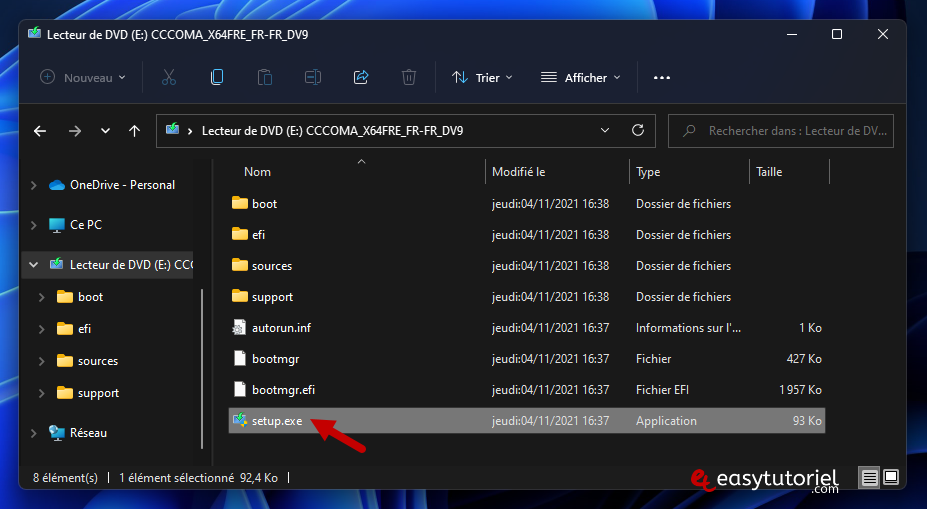Go forward with the right arrow
Screen dimensions: 927x509
click(x=74, y=131)
